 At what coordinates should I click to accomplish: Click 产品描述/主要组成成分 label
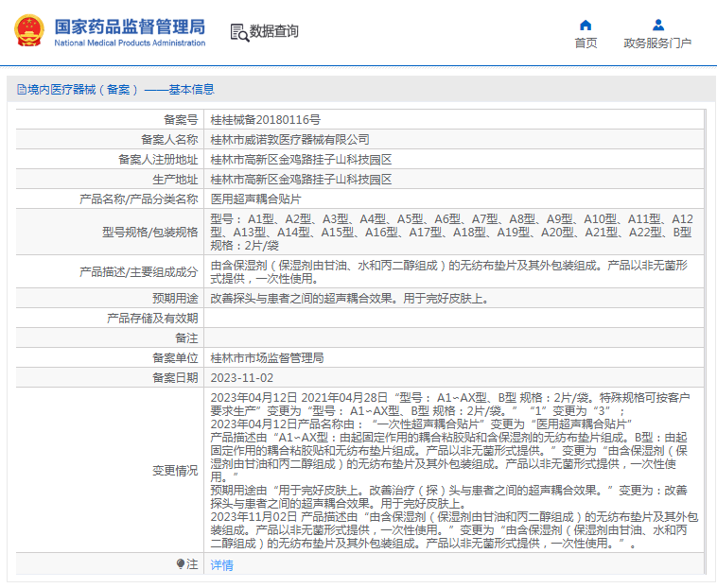138,272
